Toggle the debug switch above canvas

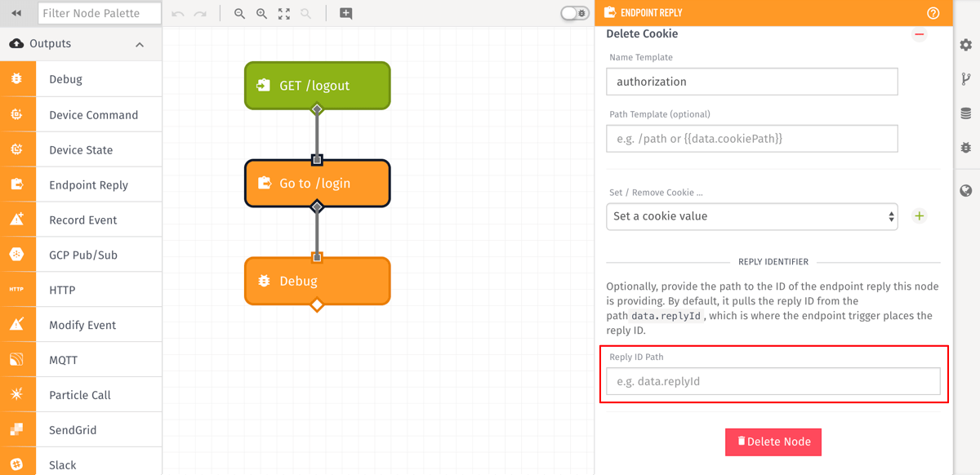tap(575, 13)
